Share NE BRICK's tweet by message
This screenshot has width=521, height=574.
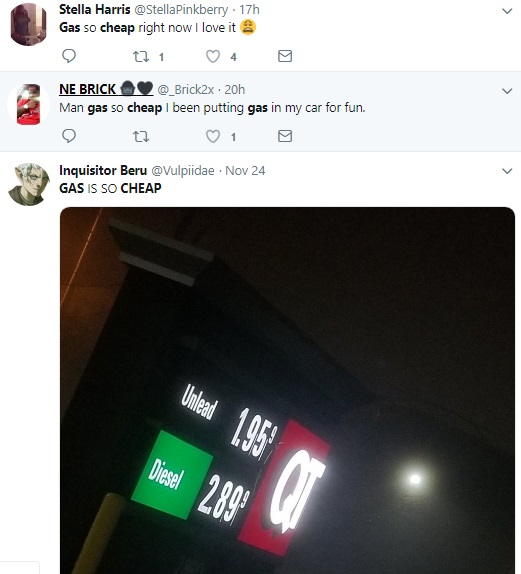285,136
